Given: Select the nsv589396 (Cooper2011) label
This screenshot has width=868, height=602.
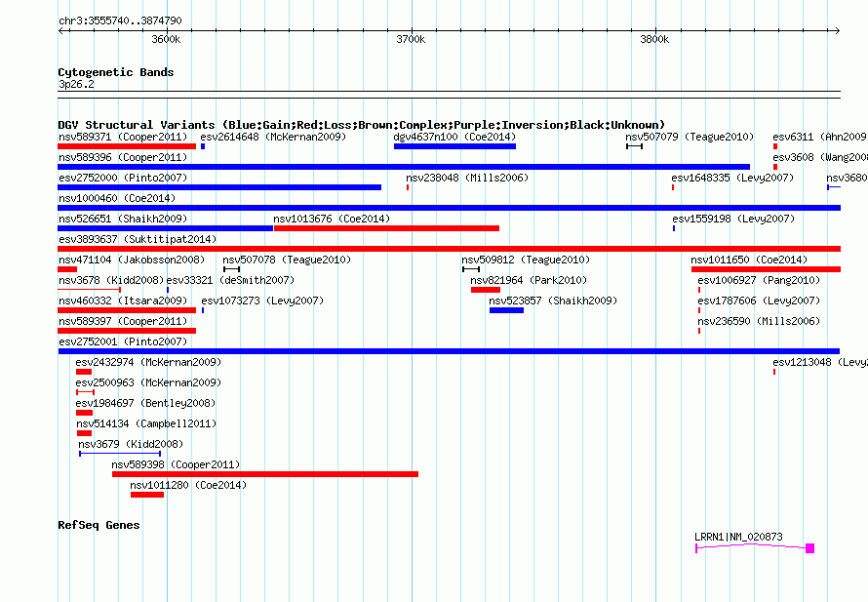Looking at the screenshot, I should coord(123,157).
